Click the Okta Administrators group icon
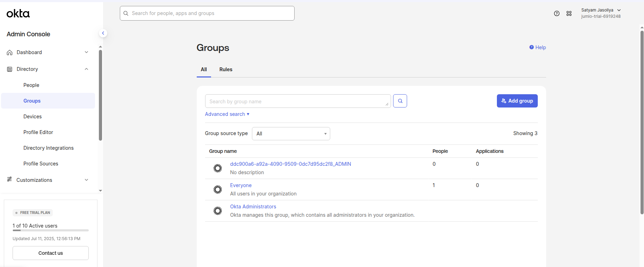This screenshot has height=267, width=644. 218,211
